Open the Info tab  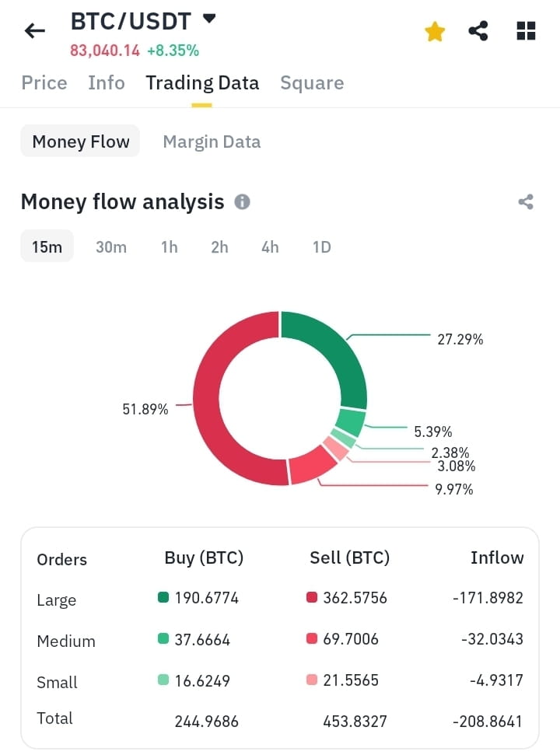[x=107, y=83]
